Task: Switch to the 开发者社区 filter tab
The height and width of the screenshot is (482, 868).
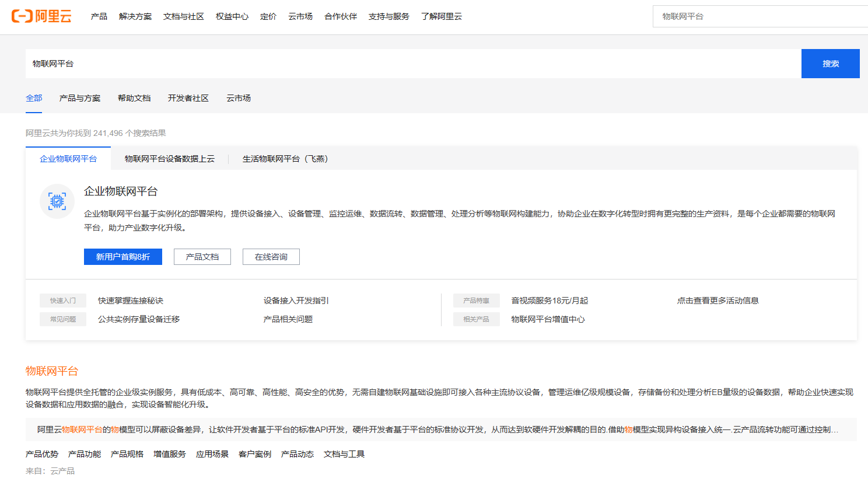Action: tap(188, 98)
